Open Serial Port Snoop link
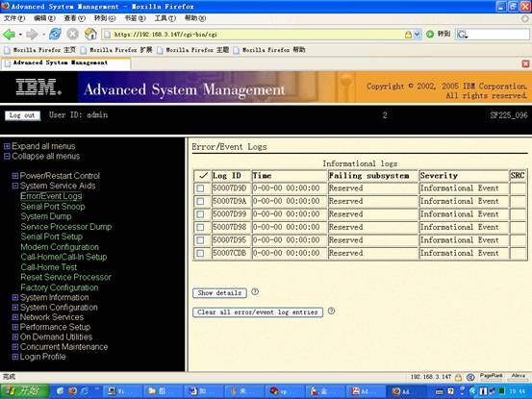Viewport: 532px width, 399px height. (x=53, y=207)
